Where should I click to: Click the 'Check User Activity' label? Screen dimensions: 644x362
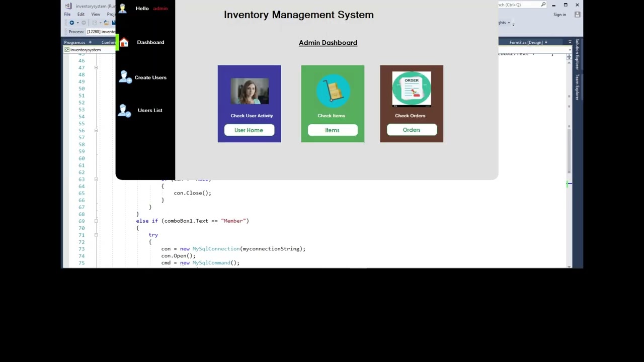pyautogui.click(x=252, y=116)
